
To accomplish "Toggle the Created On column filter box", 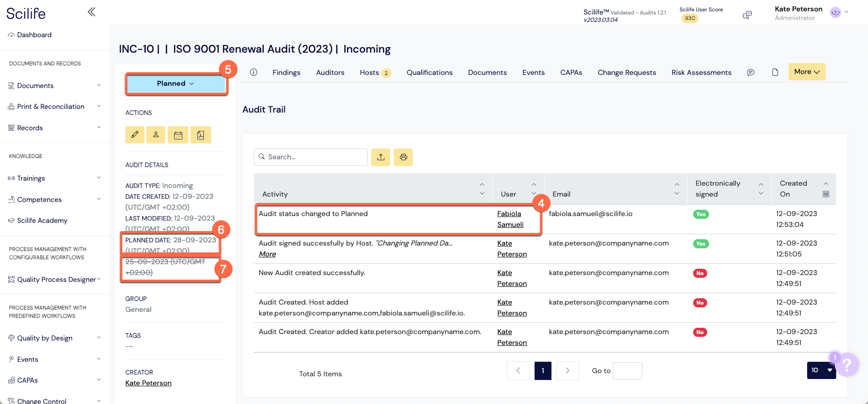I will click(x=826, y=194).
